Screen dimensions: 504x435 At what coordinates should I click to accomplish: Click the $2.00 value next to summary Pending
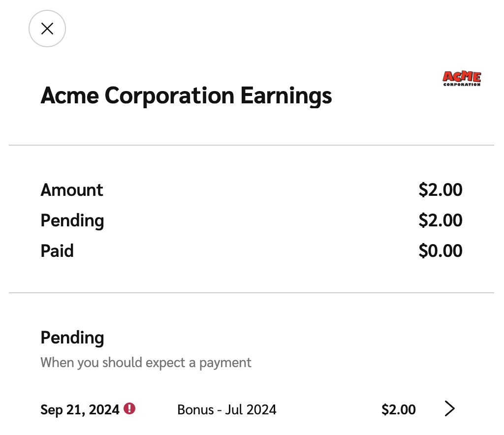point(440,220)
